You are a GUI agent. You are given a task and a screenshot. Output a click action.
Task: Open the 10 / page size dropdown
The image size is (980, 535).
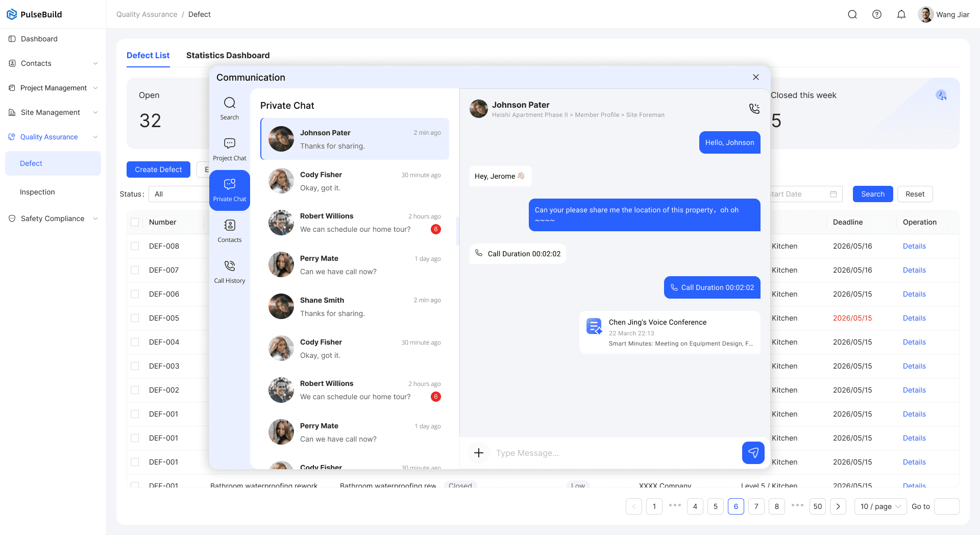point(880,506)
